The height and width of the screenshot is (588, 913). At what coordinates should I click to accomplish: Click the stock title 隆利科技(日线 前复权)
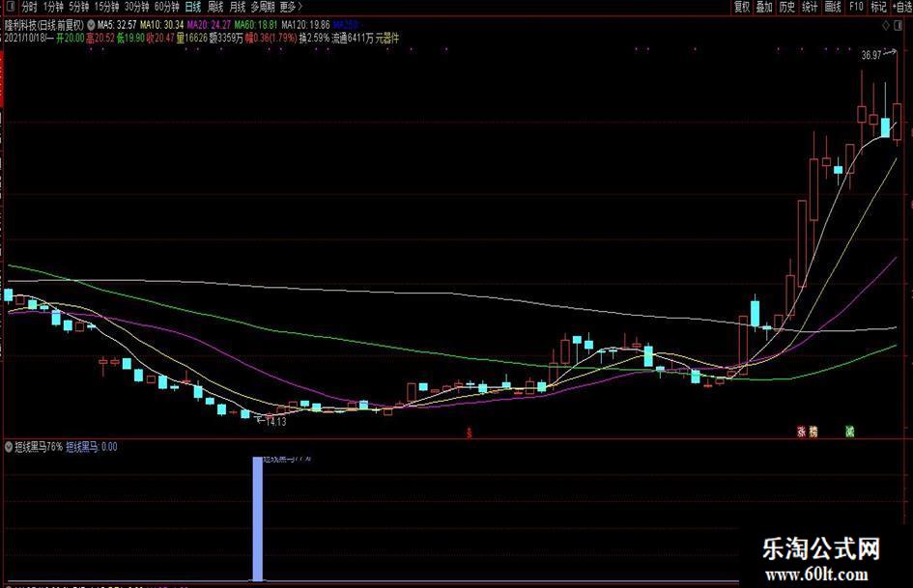tap(44, 25)
